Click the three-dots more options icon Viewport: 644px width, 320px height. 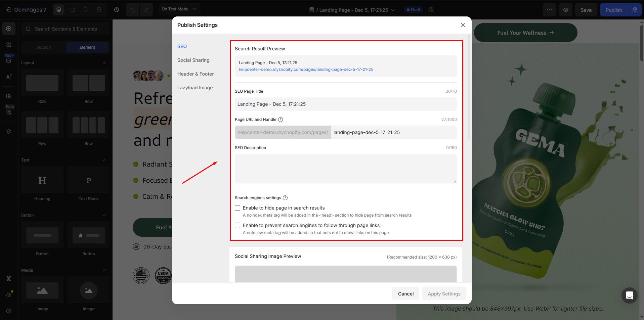[550, 10]
